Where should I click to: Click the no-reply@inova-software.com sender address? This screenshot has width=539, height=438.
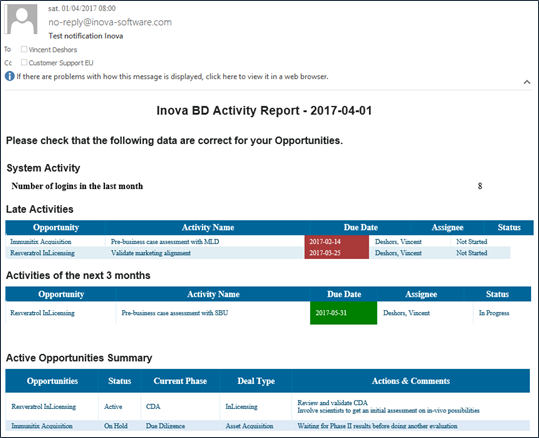tap(110, 22)
